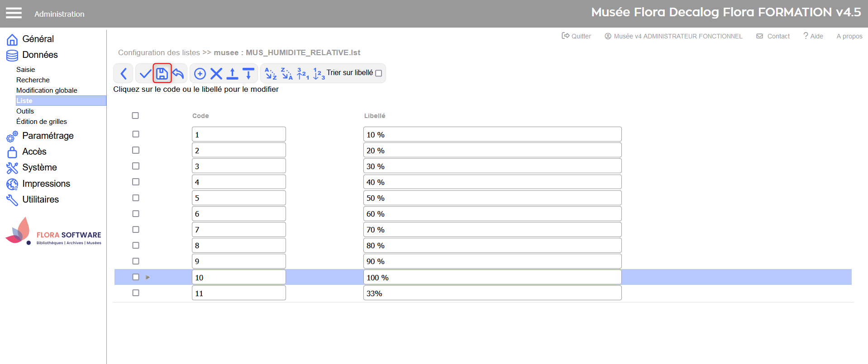Sort the list A to Z

(x=271, y=73)
